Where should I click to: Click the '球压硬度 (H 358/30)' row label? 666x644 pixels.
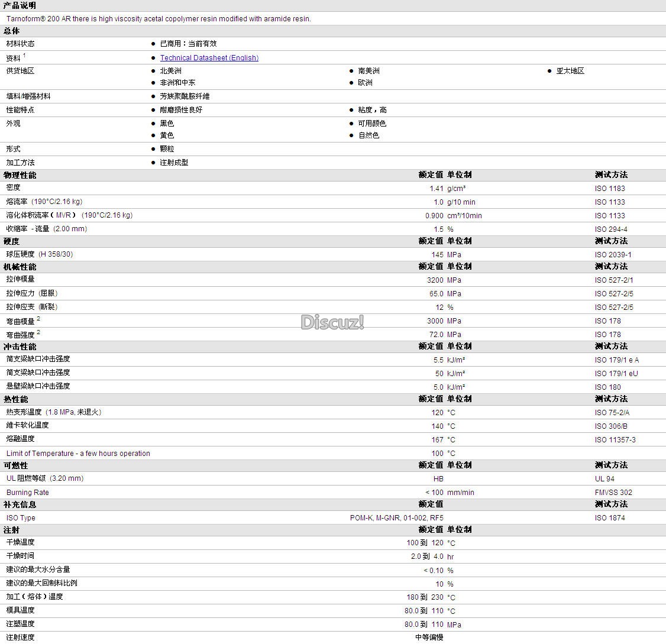point(40,254)
